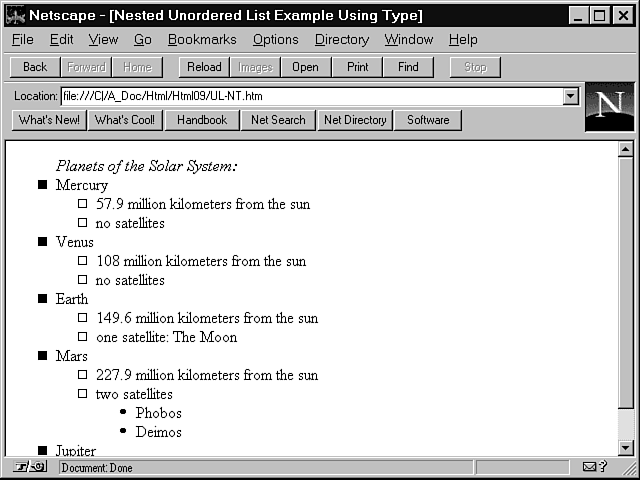640x480 pixels.
Task: Open the Options menu
Action: (x=275, y=39)
